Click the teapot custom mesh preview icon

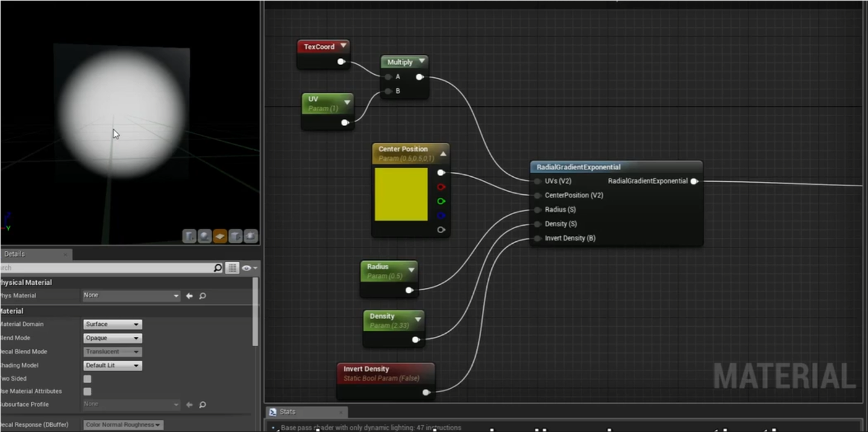(251, 236)
